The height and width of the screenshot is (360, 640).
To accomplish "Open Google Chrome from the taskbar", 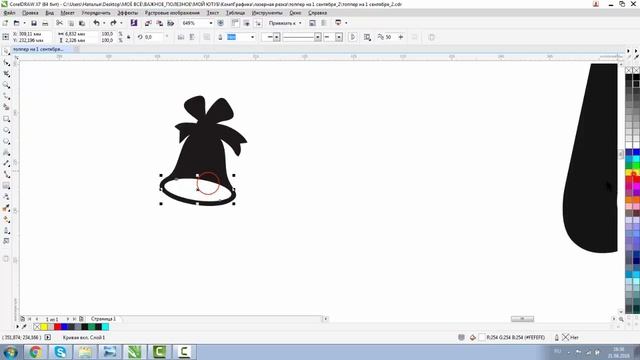I will click(36, 352).
